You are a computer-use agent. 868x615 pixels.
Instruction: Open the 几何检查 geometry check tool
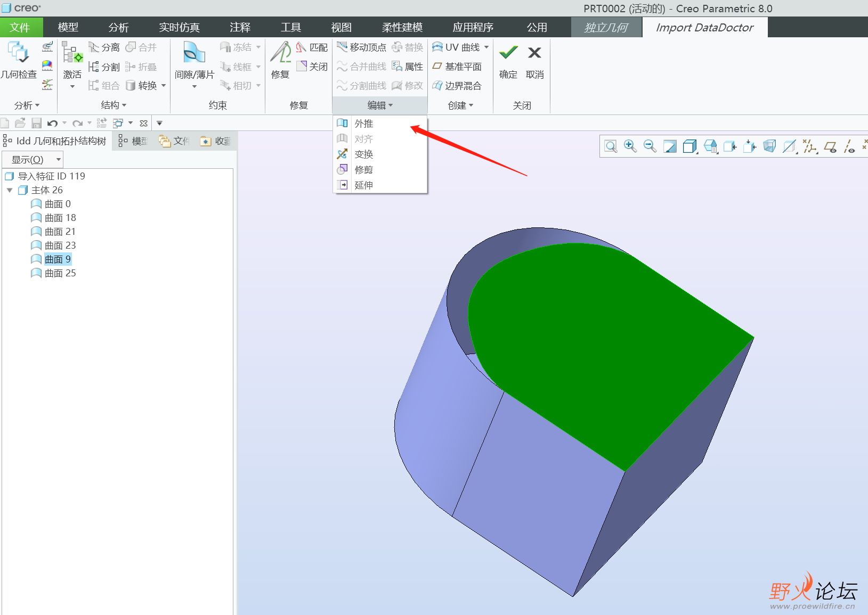point(19,60)
